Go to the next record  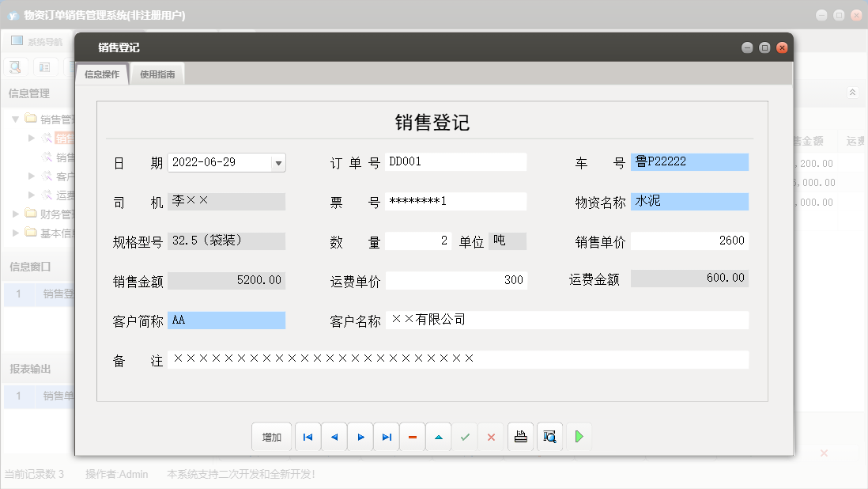(x=360, y=436)
